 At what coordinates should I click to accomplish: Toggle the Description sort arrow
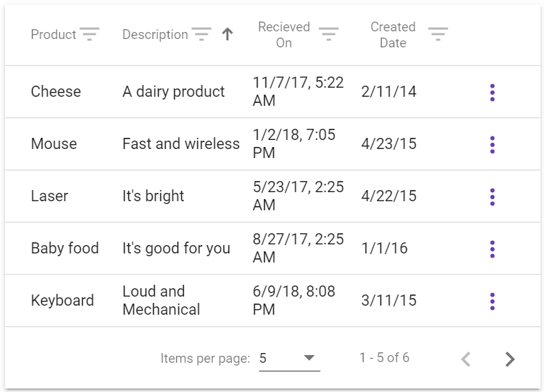click(227, 34)
